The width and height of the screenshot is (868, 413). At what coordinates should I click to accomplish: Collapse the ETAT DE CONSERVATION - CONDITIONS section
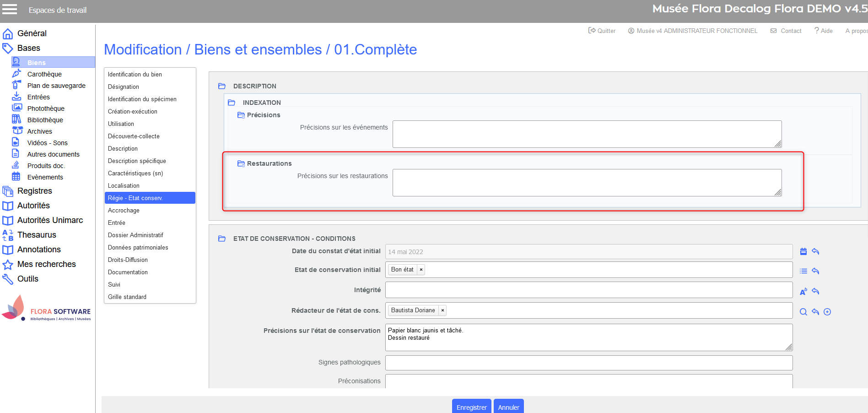click(222, 239)
